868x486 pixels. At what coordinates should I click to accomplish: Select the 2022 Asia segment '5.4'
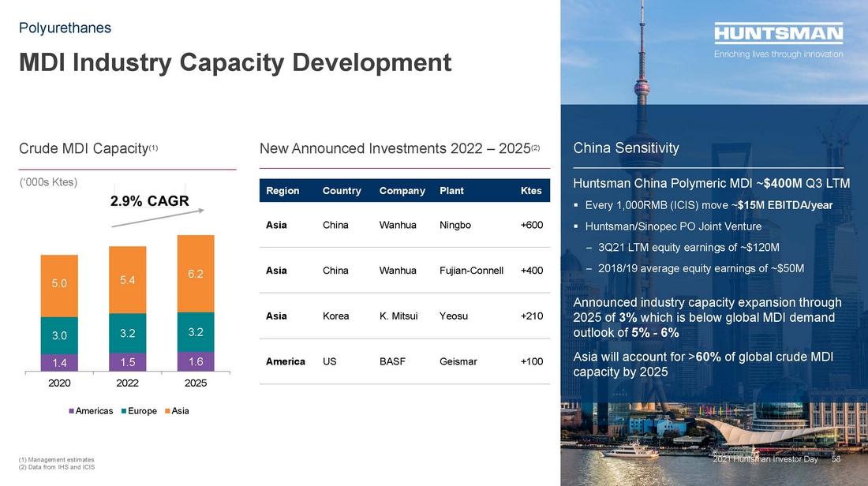click(127, 280)
